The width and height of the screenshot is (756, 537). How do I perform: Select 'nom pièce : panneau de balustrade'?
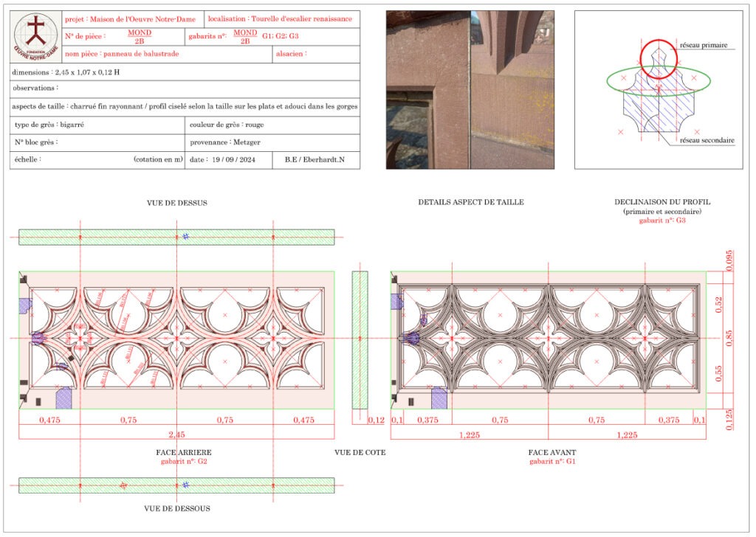click(x=122, y=54)
